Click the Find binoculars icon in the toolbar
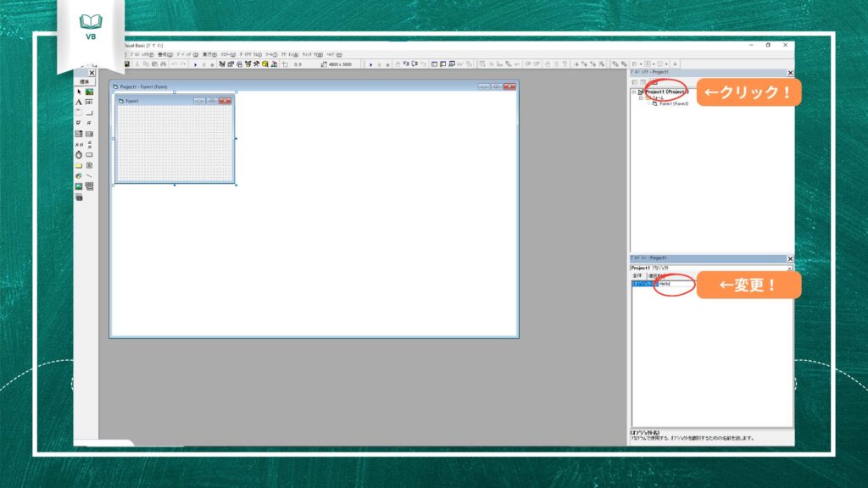This screenshot has width=868, height=488. pyautogui.click(x=164, y=64)
